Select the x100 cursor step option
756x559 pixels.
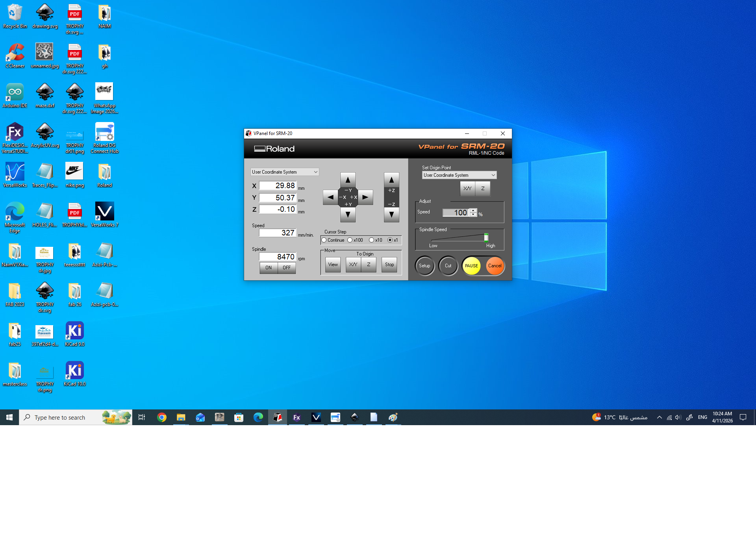[350, 240]
